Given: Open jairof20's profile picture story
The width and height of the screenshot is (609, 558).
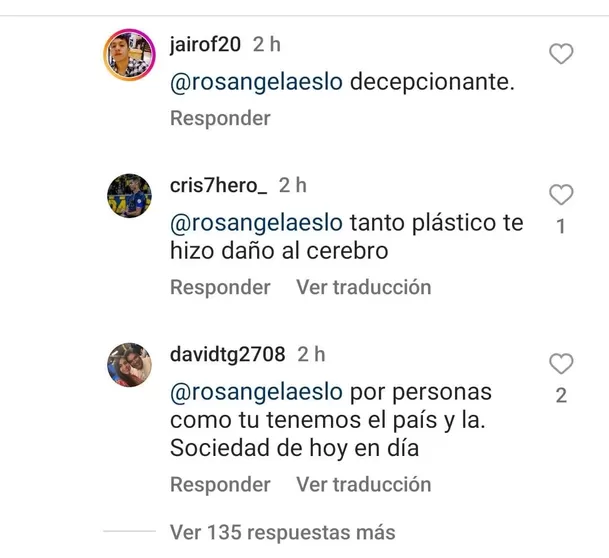Looking at the screenshot, I should (129, 54).
